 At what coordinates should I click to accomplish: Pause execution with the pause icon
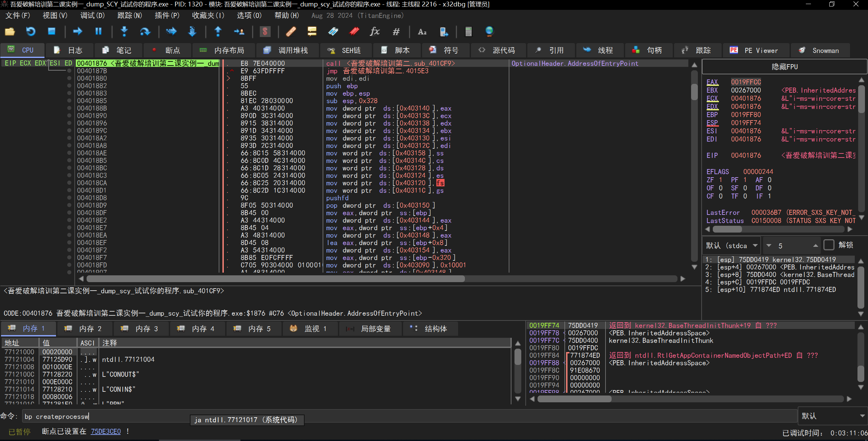tap(98, 32)
